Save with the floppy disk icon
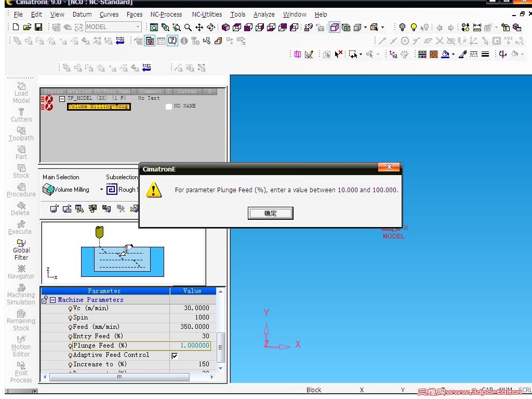This screenshot has width=532, height=399. tap(38, 27)
